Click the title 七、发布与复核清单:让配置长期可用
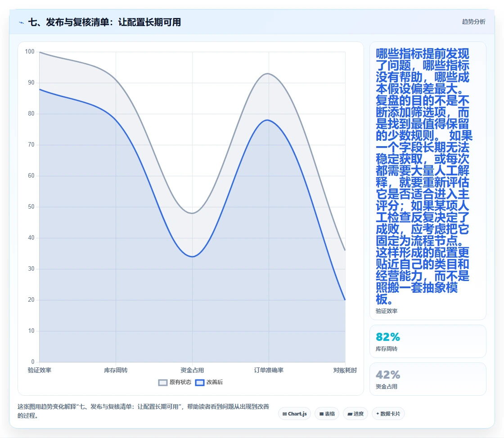 point(104,22)
